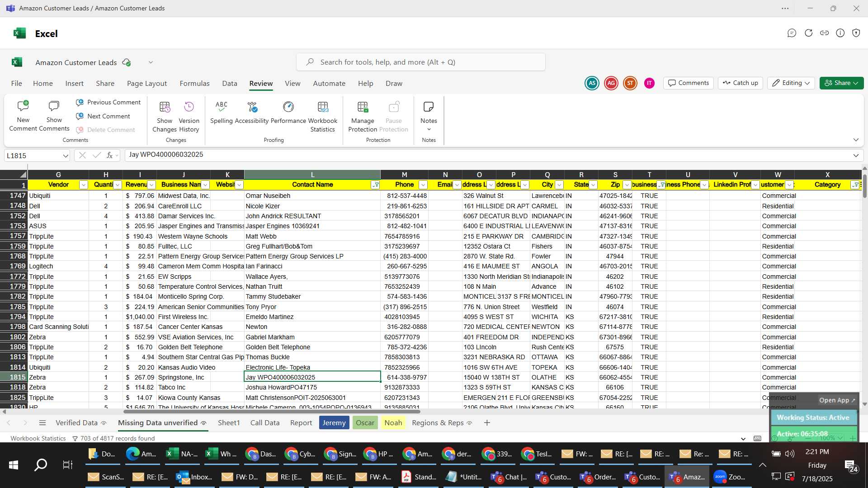Open the all sheets list icon
868x488 pixels.
42,422
